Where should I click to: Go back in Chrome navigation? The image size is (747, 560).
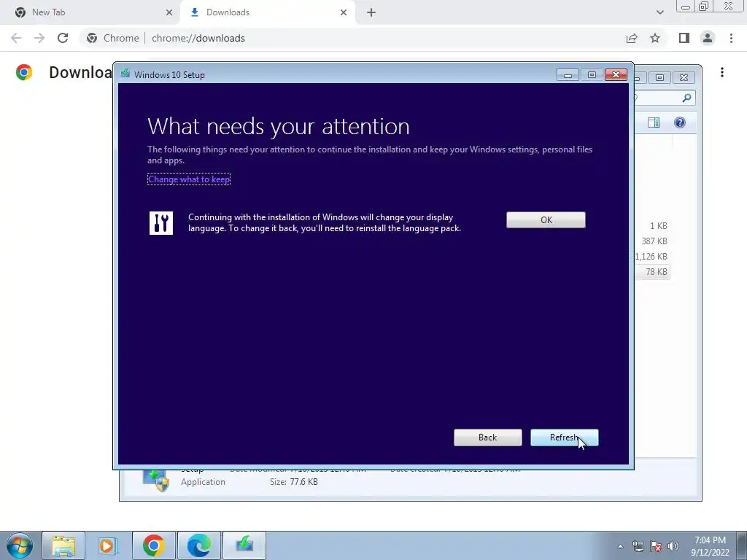[16, 38]
